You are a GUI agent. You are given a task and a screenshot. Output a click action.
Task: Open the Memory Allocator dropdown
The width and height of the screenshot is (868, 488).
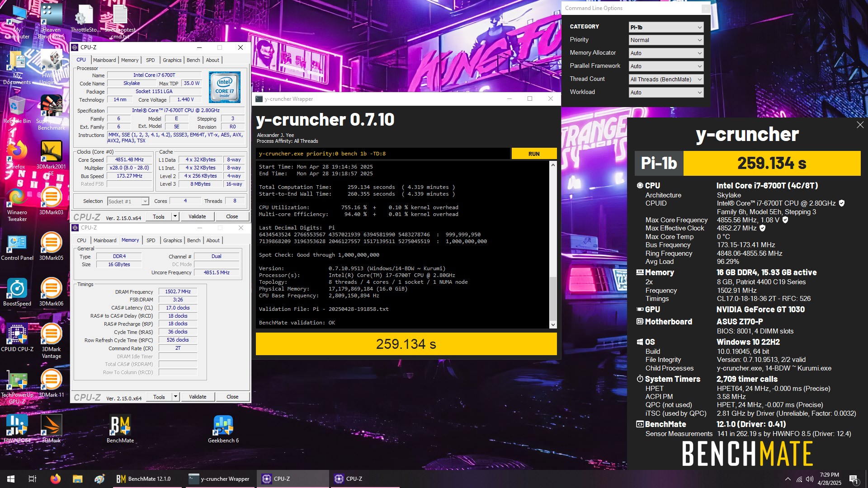(666, 53)
